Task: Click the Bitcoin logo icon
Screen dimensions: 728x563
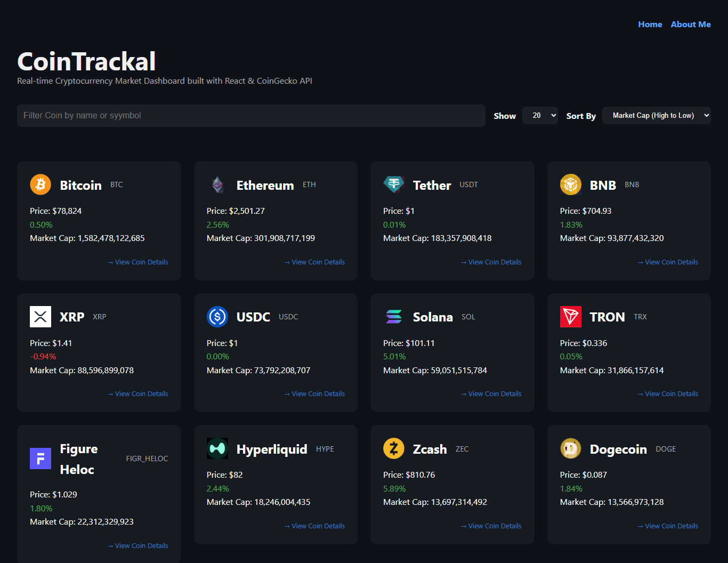Action: 41,184
